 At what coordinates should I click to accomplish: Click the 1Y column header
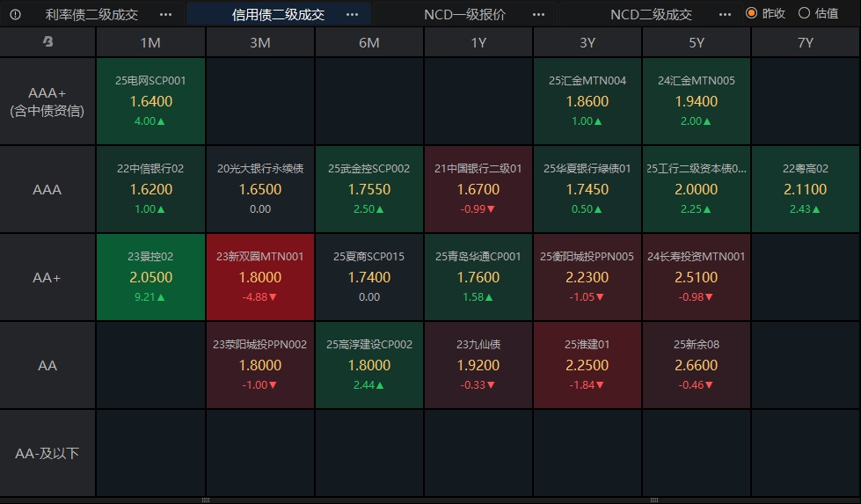pyautogui.click(x=478, y=42)
